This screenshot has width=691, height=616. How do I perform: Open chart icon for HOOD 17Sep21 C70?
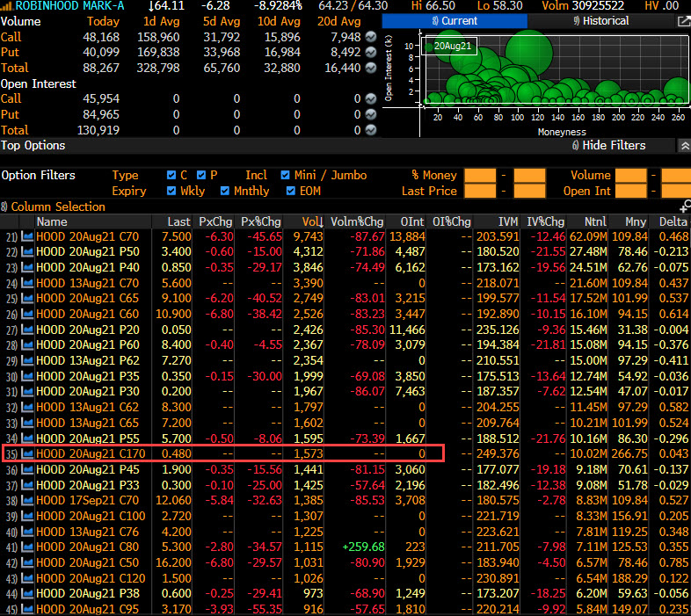[x=27, y=501]
